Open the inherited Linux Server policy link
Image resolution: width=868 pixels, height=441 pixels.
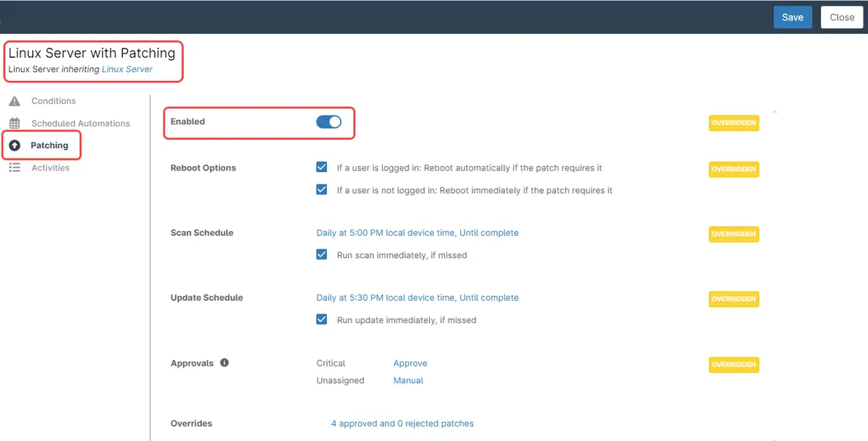(127, 69)
